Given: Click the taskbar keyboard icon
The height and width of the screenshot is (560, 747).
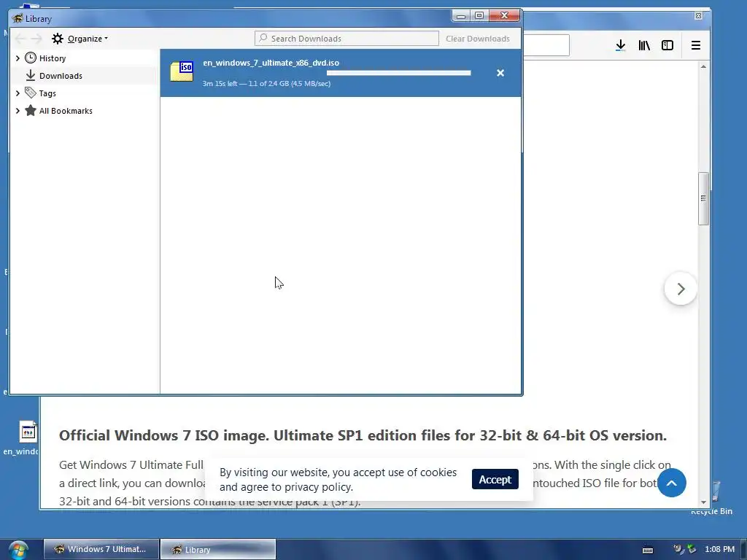Looking at the screenshot, I should [x=648, y=550].
